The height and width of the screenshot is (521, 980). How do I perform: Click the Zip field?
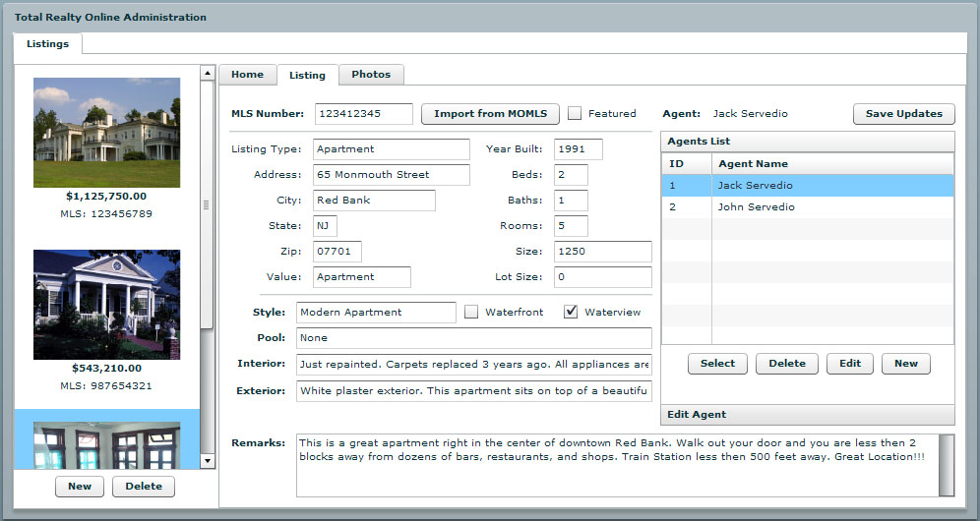pyautogui.click(x=337, y=252)
